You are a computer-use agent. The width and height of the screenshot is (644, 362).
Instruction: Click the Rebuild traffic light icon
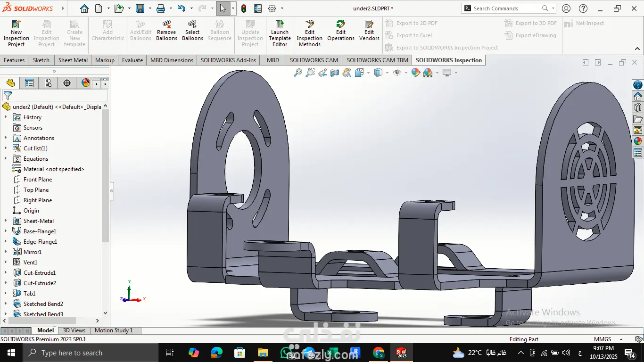pyautogui.click(x=244, y=8)
